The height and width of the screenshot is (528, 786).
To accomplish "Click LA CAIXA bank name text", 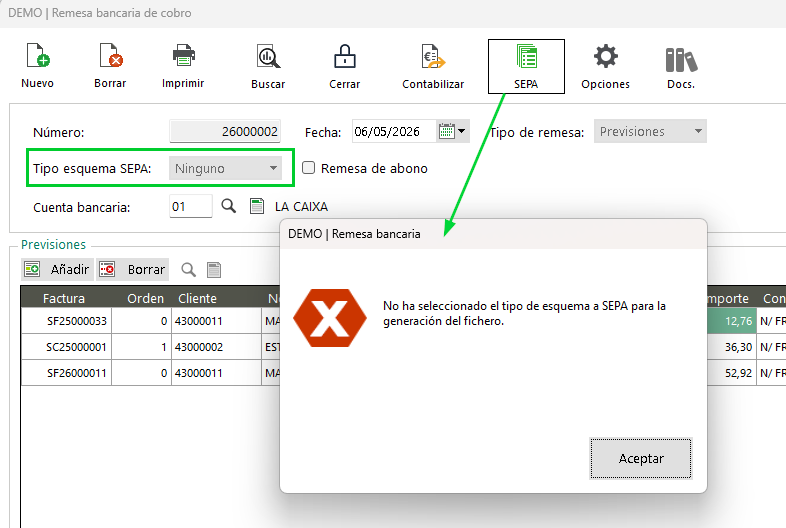I will (301, 207).
